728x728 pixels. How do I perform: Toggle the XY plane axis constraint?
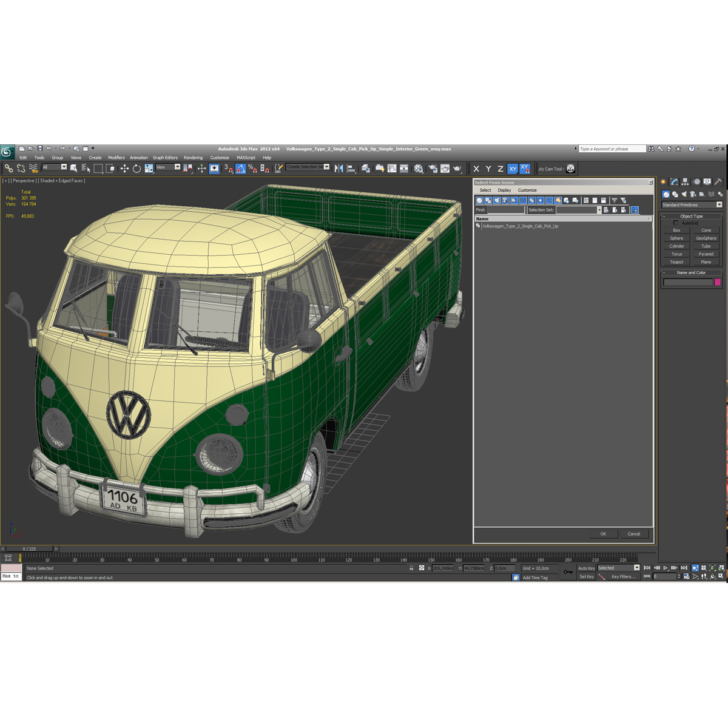click(513, 169)
